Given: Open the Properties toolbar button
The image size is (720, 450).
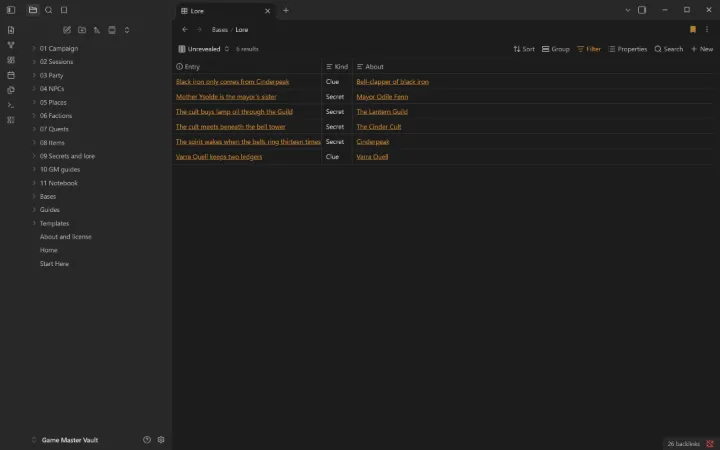Looking at the screenshot, I should [x=628, y=49].
